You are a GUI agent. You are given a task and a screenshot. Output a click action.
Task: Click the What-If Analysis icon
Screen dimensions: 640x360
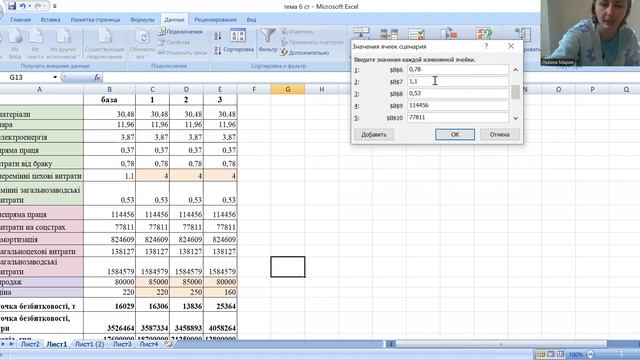click(484, 33)
